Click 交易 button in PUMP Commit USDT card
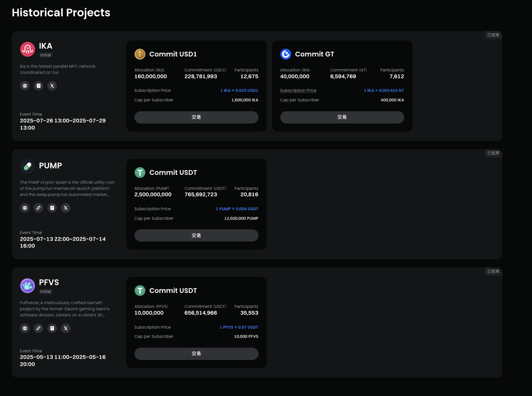Viewport: 532px width, 396px height. click(x=197, y=235)
